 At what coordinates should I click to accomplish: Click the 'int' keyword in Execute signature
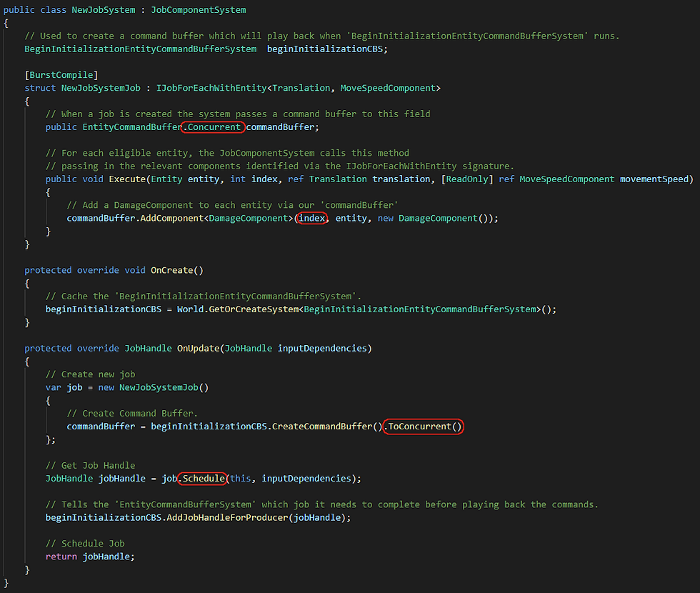click(x=238, y=179)
